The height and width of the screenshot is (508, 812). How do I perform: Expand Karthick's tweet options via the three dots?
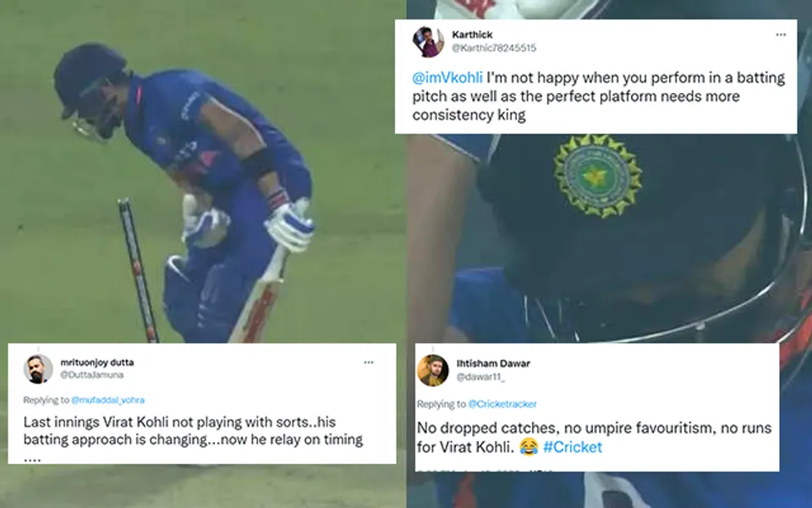coord(780,34)
